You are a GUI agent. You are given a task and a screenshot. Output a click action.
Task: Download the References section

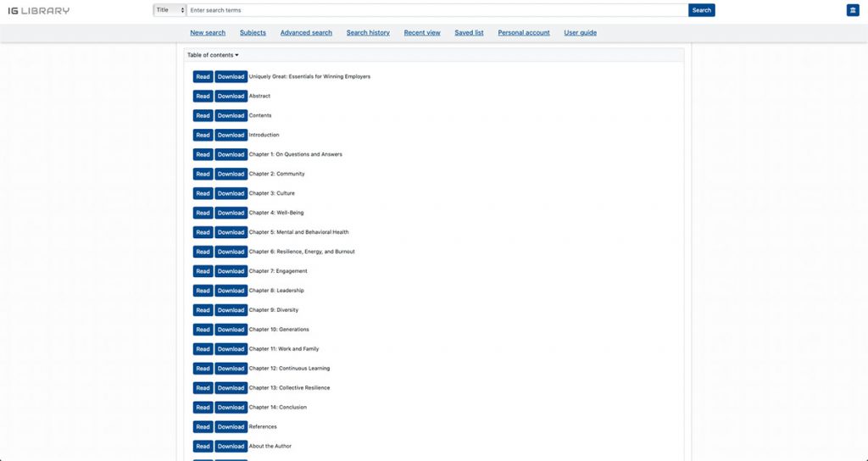[231, 427]
